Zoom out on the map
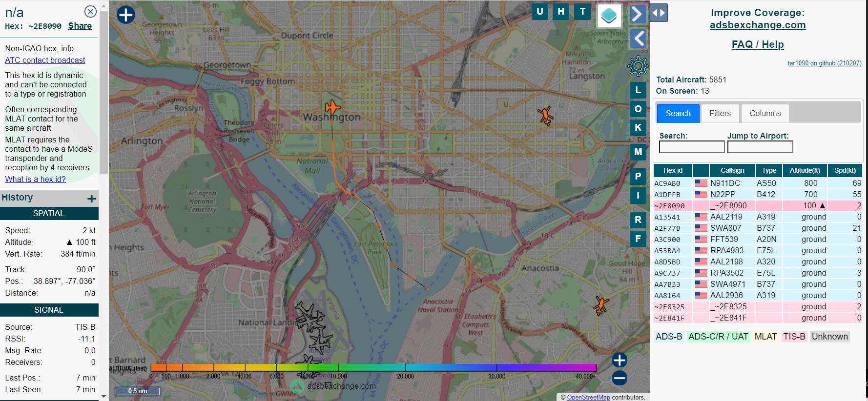Image resolution: width=868 pixels, height=401 pixels. coord(619,378)
